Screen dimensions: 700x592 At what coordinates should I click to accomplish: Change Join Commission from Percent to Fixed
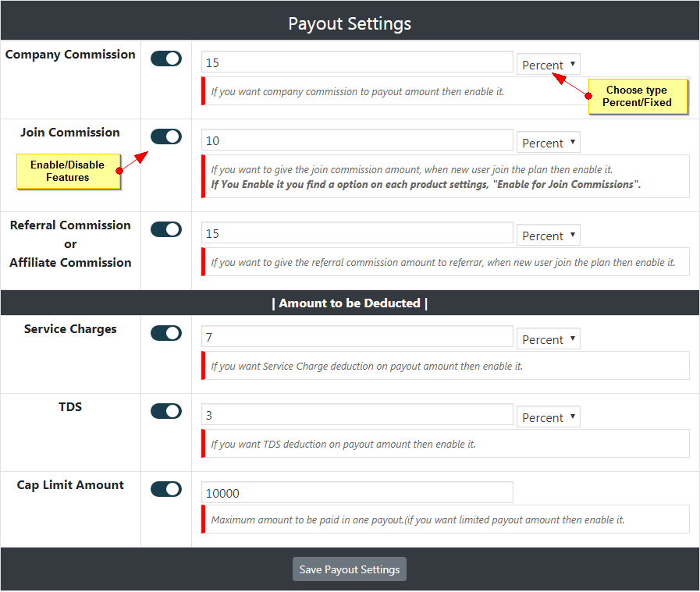548,142
